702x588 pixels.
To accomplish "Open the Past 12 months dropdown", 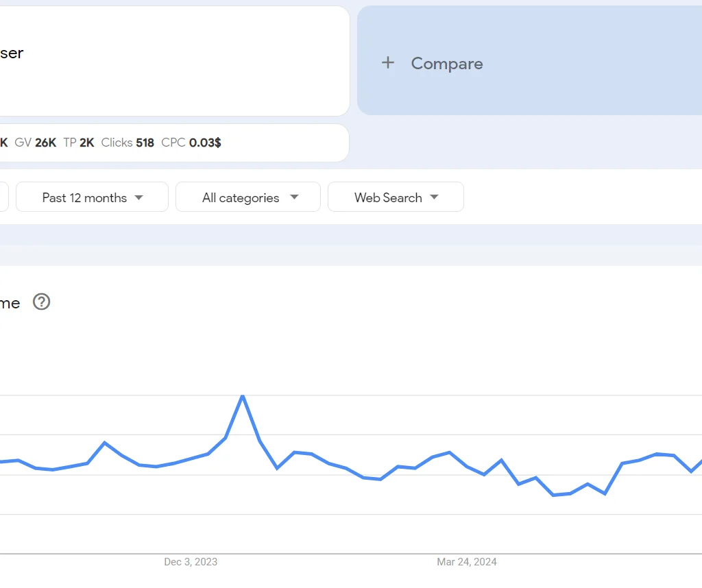I will 91,197.
